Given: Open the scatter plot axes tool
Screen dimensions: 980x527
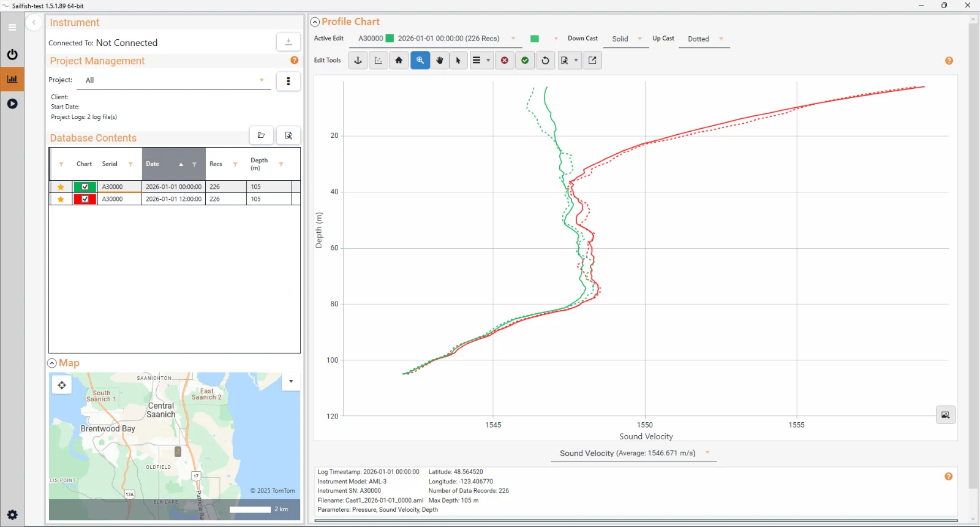Looking at the screenshot, I should point(379,60).
